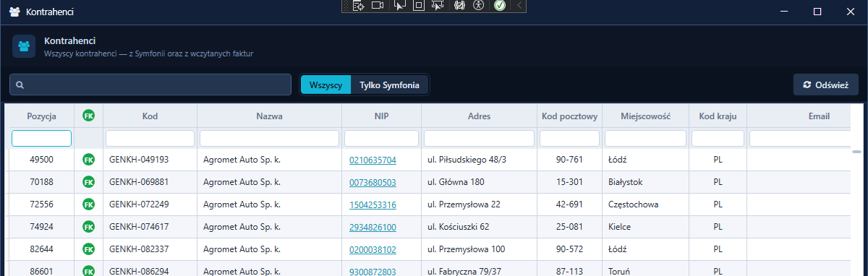Viewport: 868px width, 276px height.
Task: Sort by NIP column header
Action: coord(381,116)
